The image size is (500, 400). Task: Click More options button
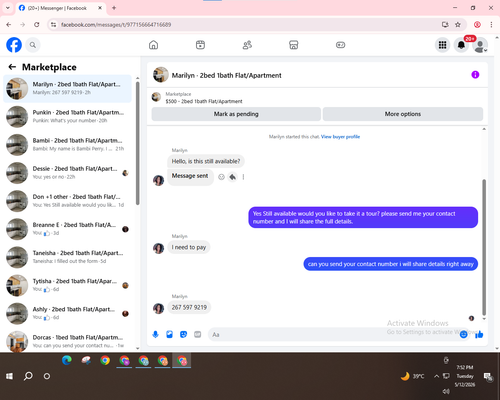click(403, 114)
